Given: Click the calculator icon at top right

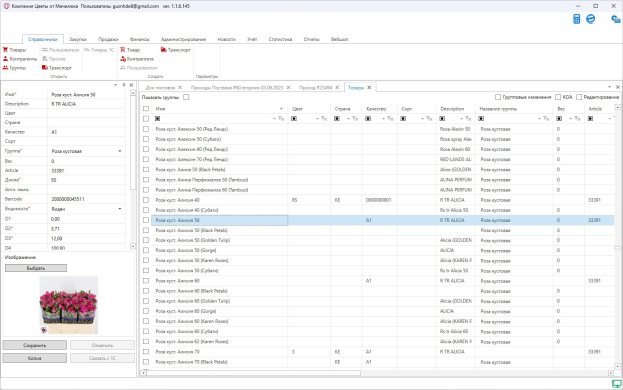Looking at the screenshot, I should (x=577, y=19).
